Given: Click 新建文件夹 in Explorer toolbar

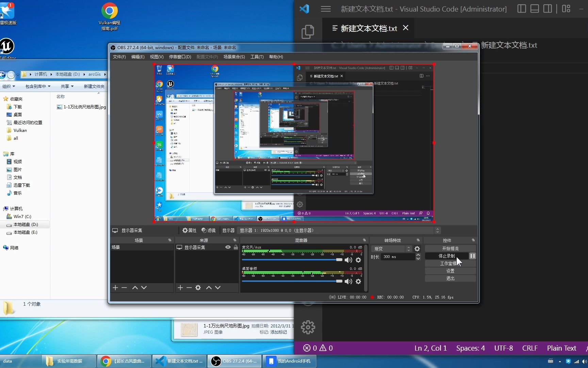Looking at the screenshot, I should pos(94,87).
